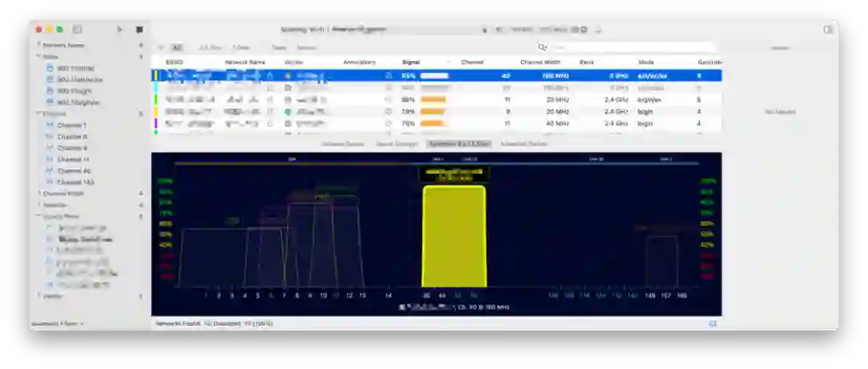868x369 pixels.
Task: Collapse the Access Point sidebar group
Action: 39,216
